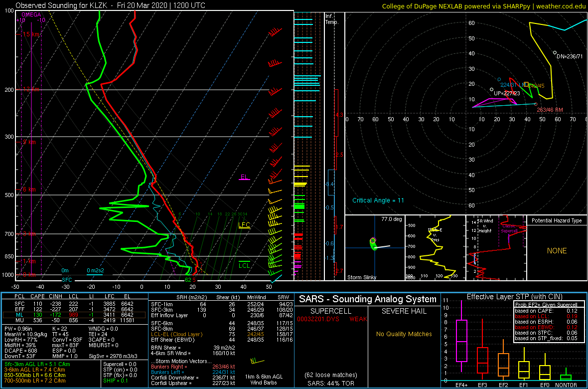
Task: Click the green LCL marker label
Action: (244, 265)
